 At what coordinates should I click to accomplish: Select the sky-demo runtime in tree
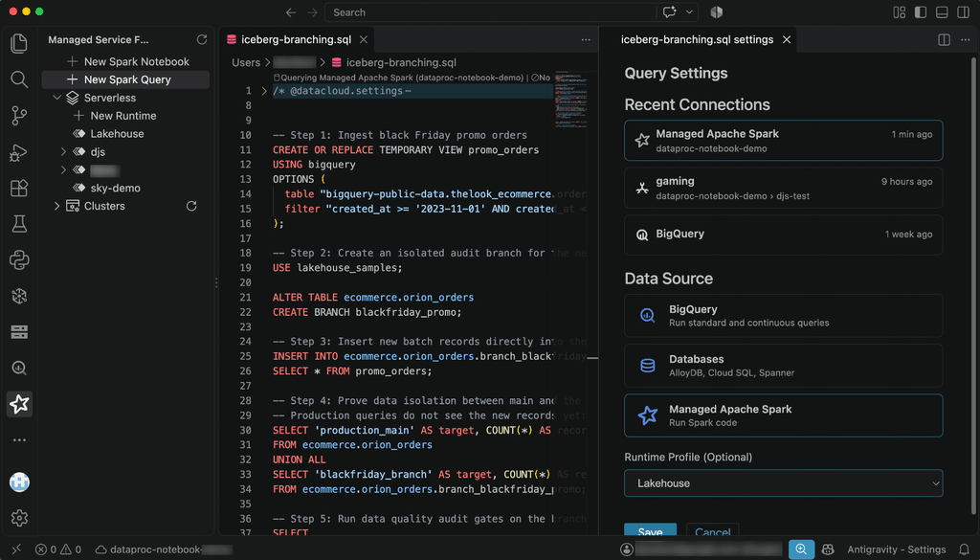(115, 189)
